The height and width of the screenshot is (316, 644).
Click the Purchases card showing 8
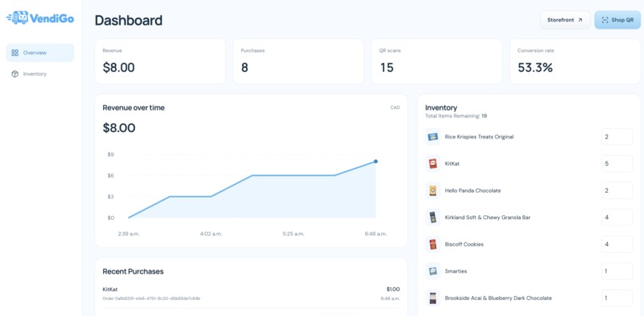tap(299, 62)
